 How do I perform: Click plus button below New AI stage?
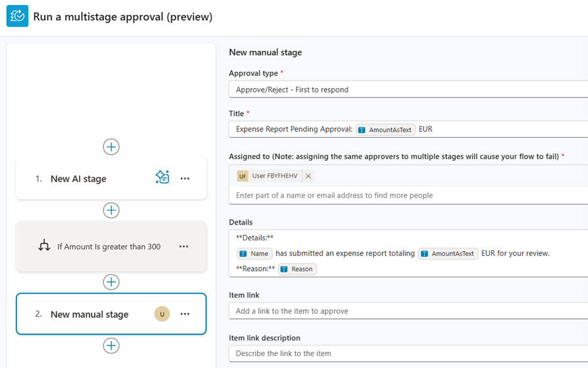[x=111, y=210]
